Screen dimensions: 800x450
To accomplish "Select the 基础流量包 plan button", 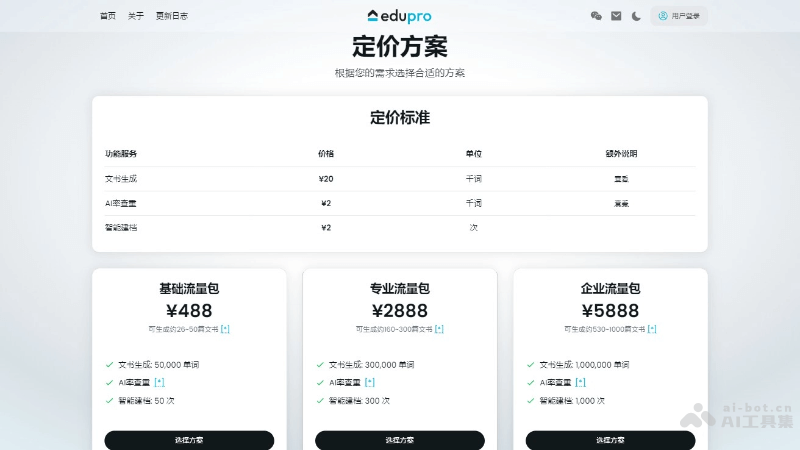I will tap(189, 440).
